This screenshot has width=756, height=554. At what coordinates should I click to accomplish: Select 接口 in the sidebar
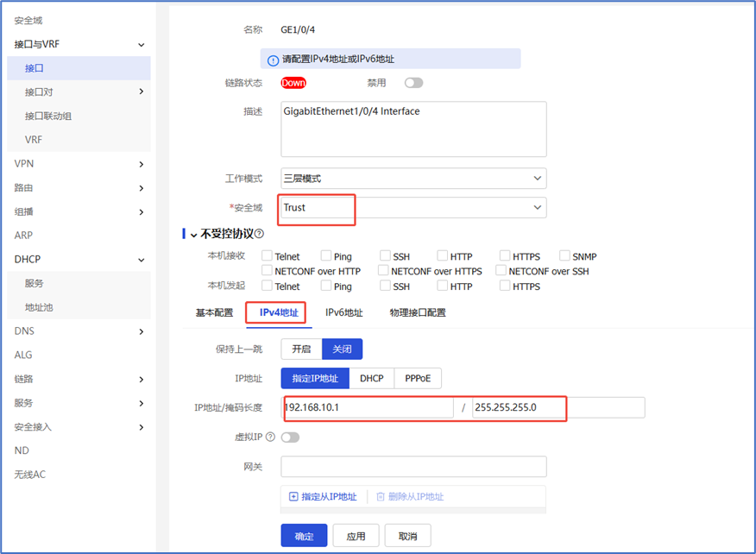click(79, 68)
